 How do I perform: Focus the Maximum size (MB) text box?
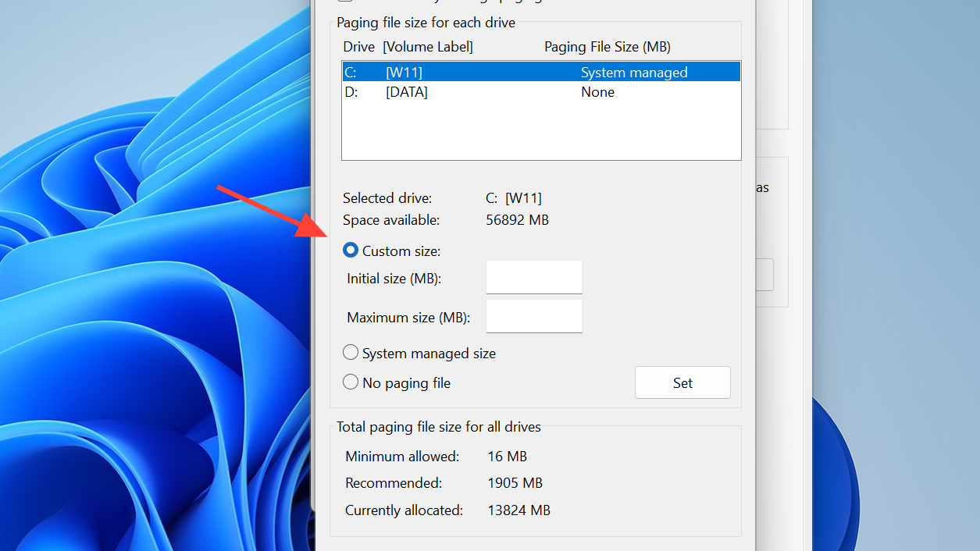pyautogui.click(x=534, y=317)
